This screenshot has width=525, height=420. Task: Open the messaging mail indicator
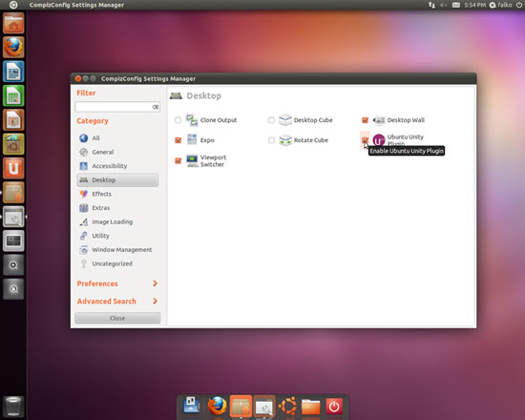[455, 5]
